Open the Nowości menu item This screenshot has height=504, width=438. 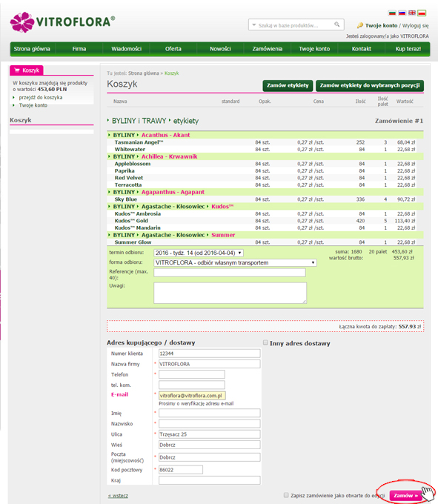(x=220, y=49)
